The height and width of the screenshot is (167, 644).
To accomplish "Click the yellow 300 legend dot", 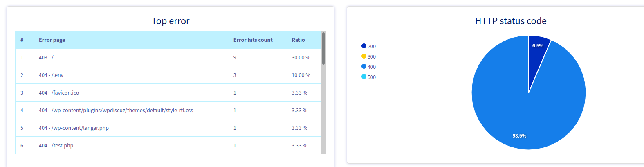I will [364, 56].
